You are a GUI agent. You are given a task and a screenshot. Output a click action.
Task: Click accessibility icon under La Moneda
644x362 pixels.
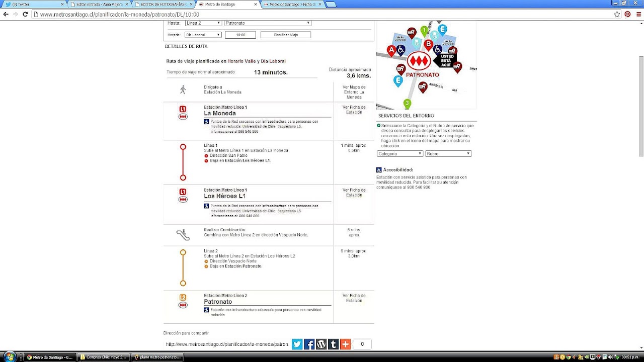coord(206,122)
